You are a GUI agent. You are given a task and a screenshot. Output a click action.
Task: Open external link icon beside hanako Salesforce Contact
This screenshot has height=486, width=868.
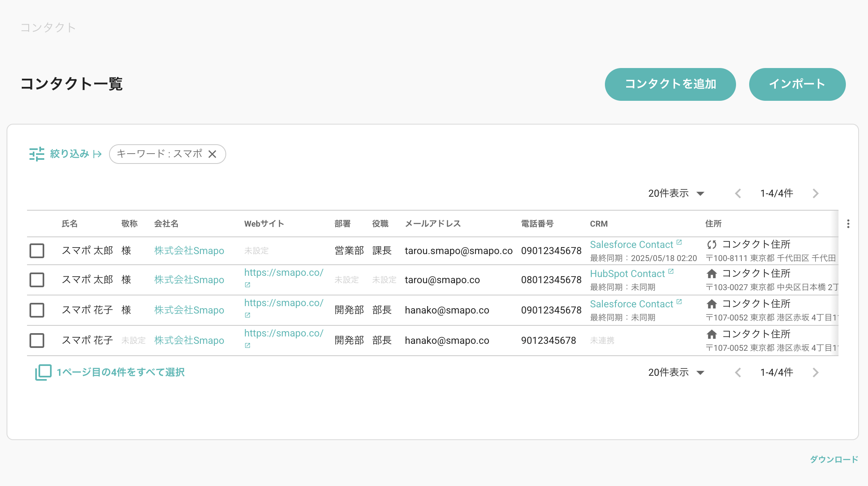pos(679,302)
